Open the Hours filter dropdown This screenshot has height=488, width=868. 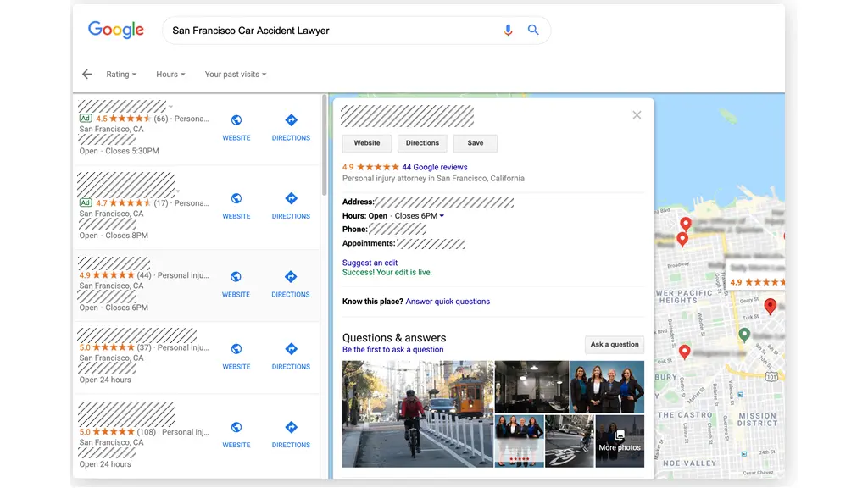(x=170, y=75)
